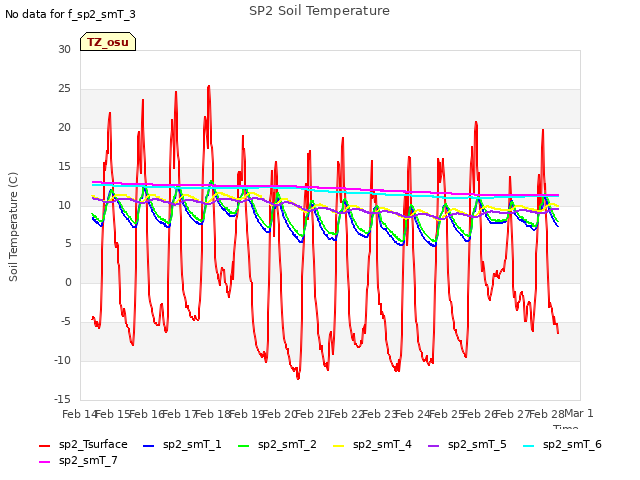Image resolution: width=640 pixels, height=480 pixels.
Task: Click the yellow sp2_smT_4 legend swatch
Action: (x=338, y=446)
